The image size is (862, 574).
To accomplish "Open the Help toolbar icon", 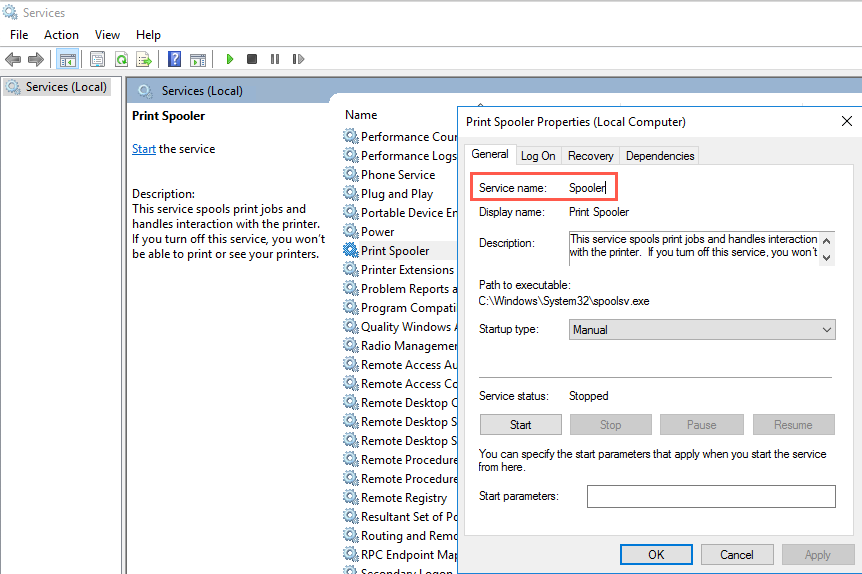I will [174, 59].
